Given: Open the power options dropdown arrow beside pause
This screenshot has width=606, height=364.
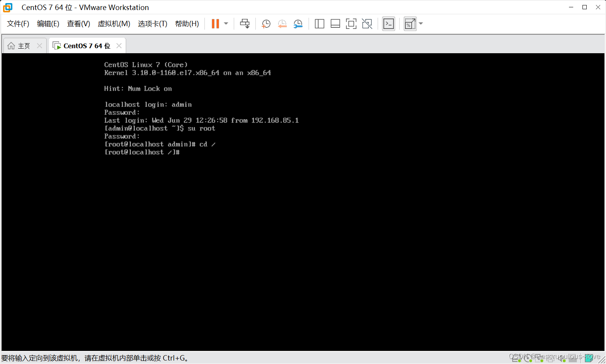Looking at the screenshot, I should (226, 24).
